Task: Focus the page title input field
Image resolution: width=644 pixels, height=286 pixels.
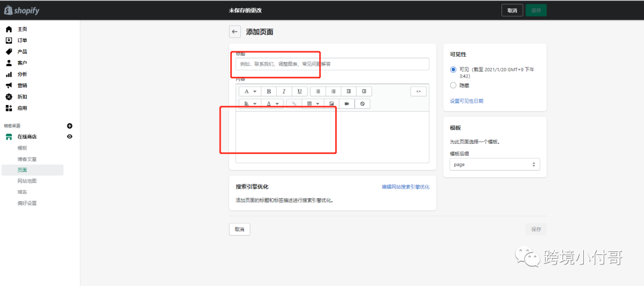Action: click(x=333, y=64)
